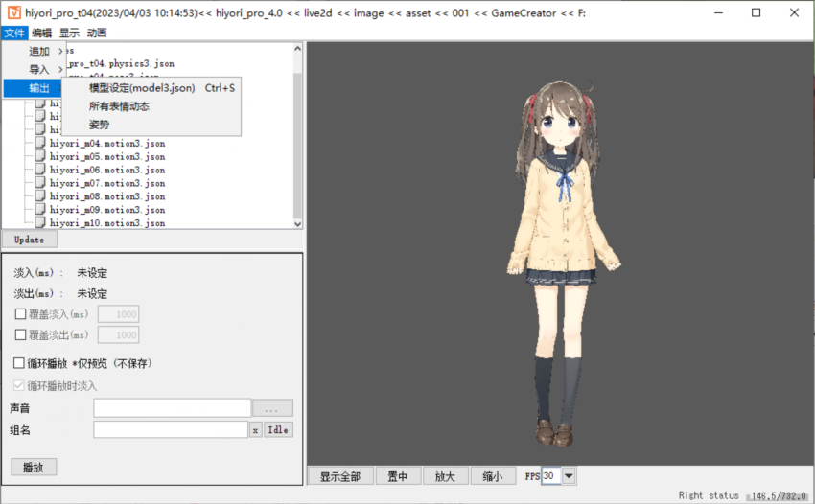Open the 显示 menu
The image size is (815, 504).
coord(69,33)
